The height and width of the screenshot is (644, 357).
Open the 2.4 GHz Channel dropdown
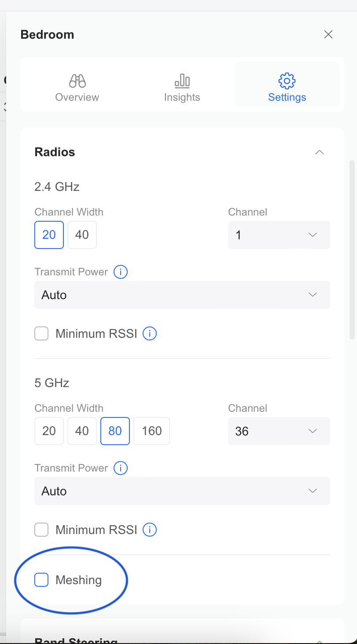[279, 235]
